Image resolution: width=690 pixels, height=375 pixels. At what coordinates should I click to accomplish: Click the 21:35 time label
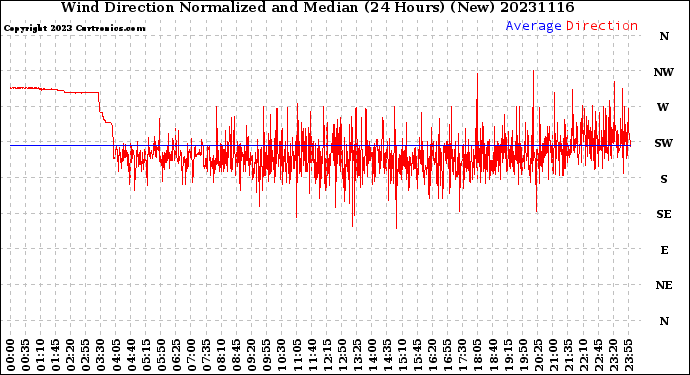[x=568, y=355]
